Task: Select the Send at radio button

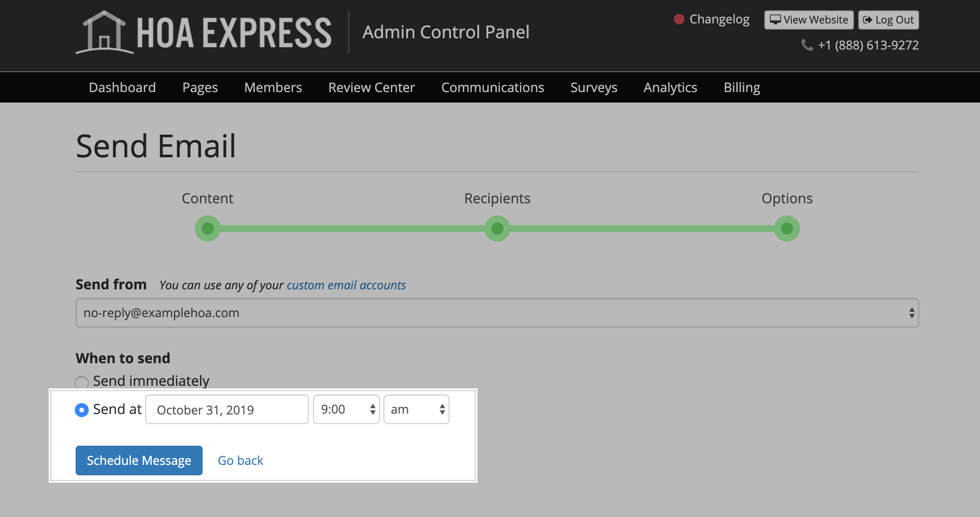Action: coord(82,410)
